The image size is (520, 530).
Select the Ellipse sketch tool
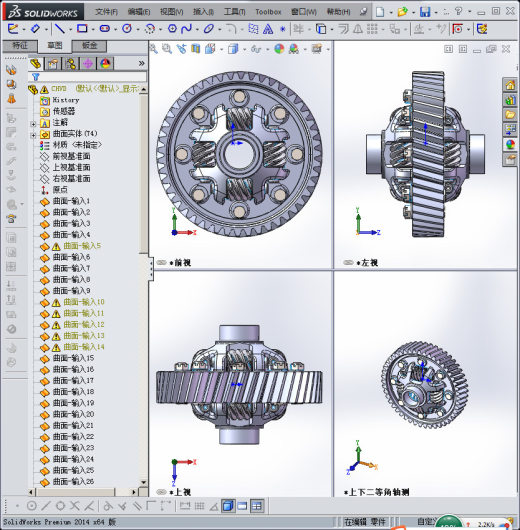coord(209,29)
